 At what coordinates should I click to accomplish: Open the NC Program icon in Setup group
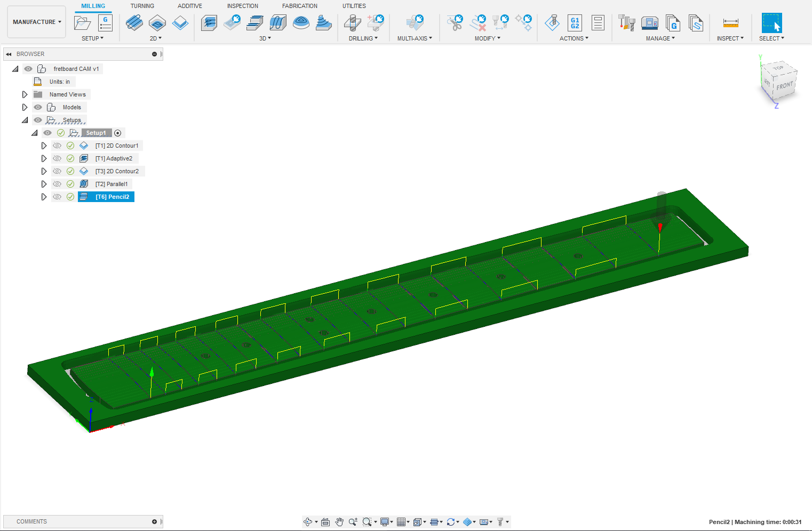pos(105,23)
